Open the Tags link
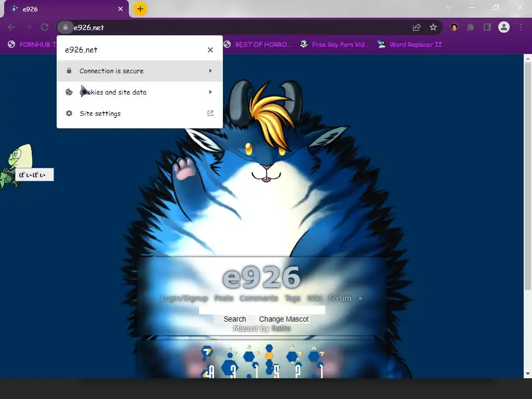532x399 pixels. [292, 298]
